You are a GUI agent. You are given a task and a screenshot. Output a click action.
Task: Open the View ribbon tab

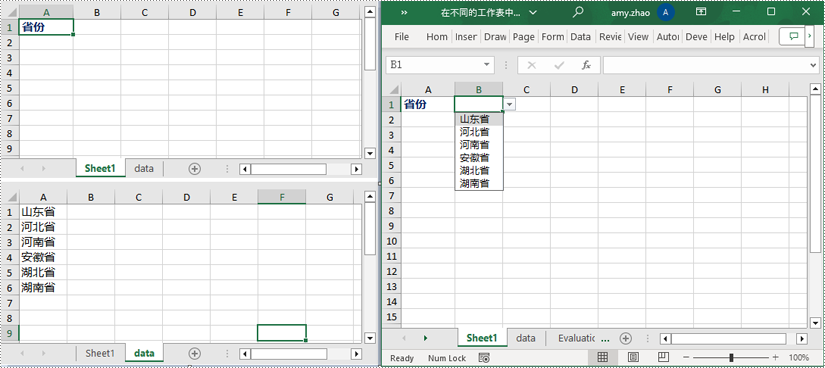tap(638, 37)
